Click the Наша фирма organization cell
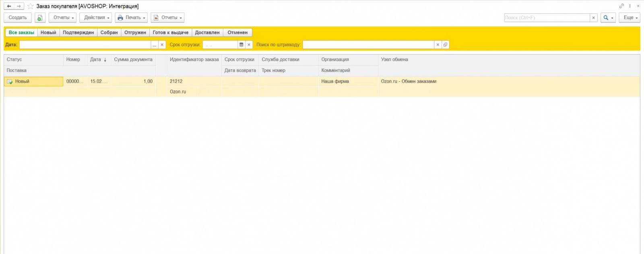The height and width of the screenshot is (254, 644). (x=348, y=81)
